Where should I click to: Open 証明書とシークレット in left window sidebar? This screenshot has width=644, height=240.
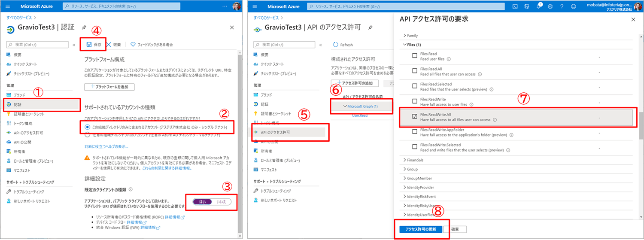point(29,114)
